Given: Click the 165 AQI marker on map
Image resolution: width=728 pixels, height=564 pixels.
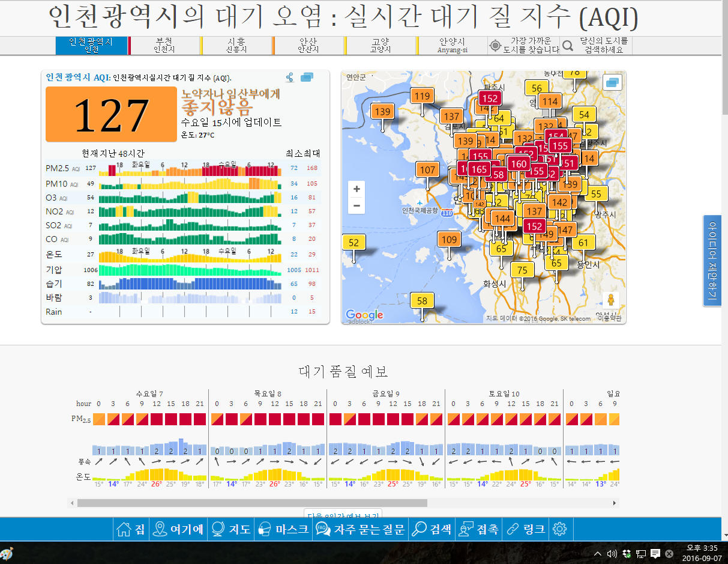Looking at the screenshot, I should pos(479,169).
